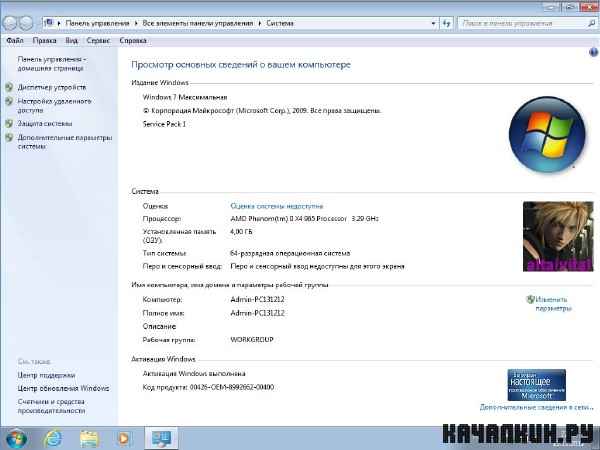Click the genuine Microsoft software badge
600x450 pixels.
click(x=536, y=385)
